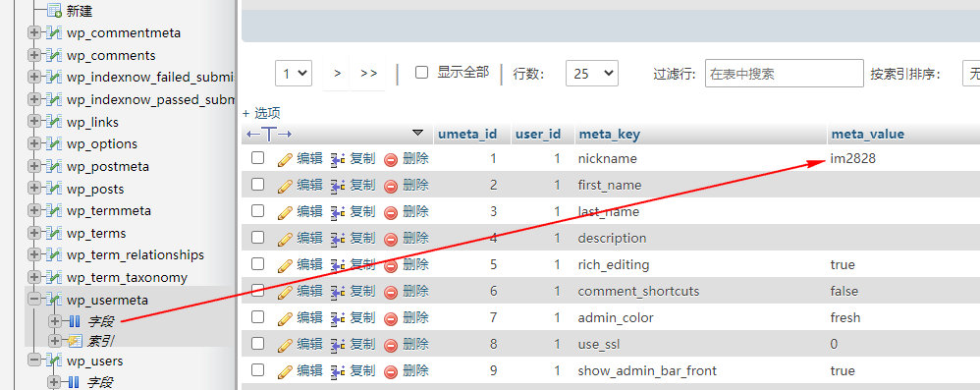This screenshot has height=390, width=980.
Task: Click the columns icon under wp_usermeta
Action: [x=75, y=322]
